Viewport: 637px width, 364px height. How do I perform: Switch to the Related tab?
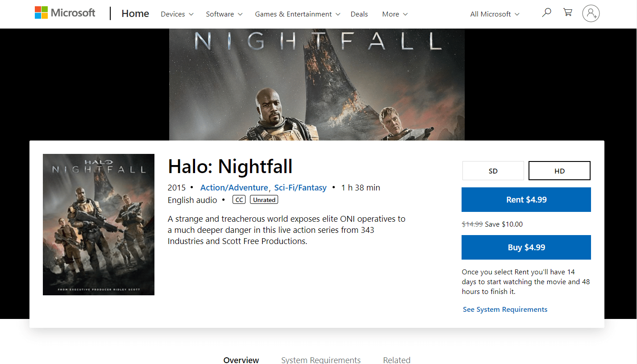click(396, 360)
